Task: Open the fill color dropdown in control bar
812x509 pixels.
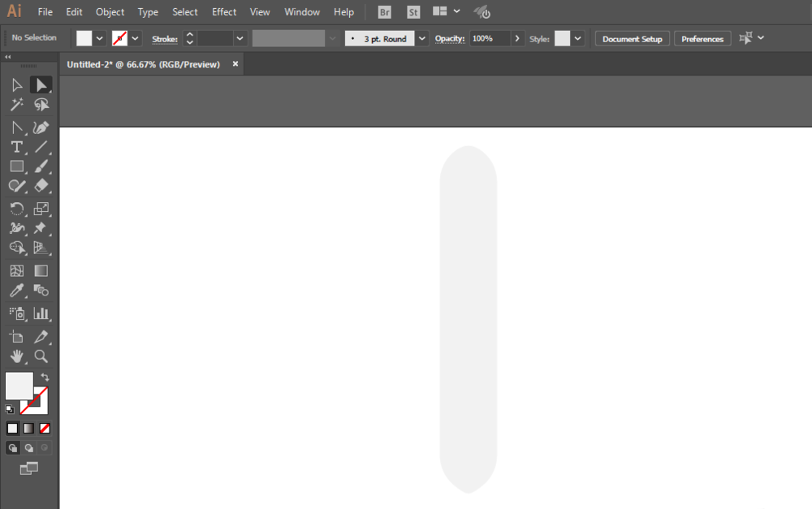Action: 100,38
